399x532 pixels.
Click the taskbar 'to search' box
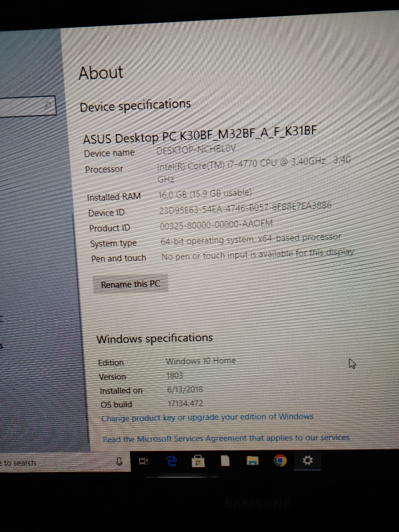click(x=65, y=462)
